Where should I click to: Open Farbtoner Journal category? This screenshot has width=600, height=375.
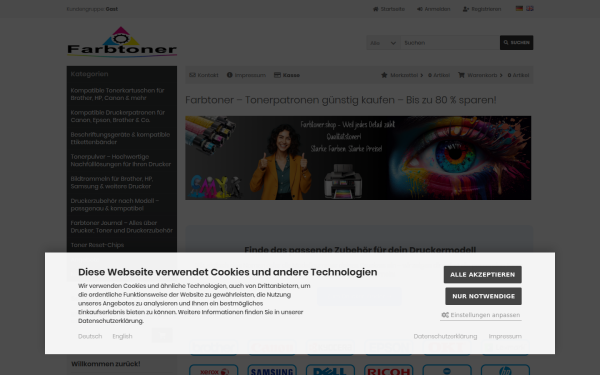point(122,227)
